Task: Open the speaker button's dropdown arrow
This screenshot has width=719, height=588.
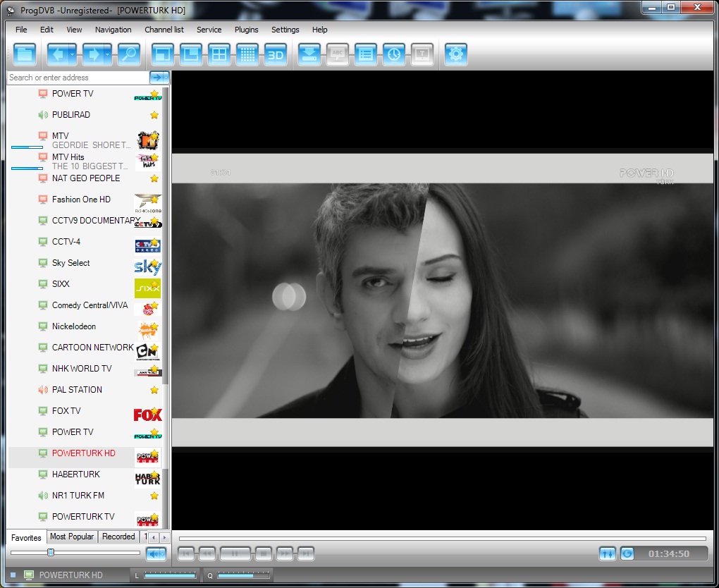Action: 163,553
